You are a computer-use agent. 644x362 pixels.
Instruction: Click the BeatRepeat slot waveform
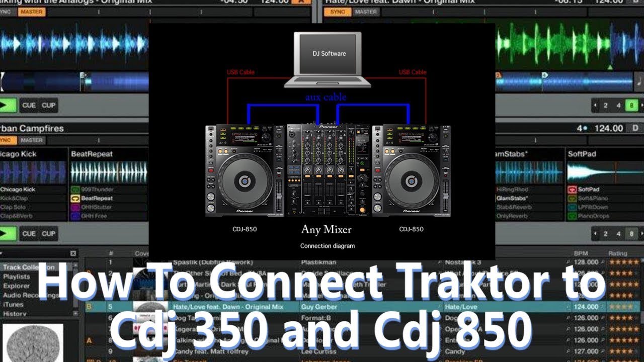[x=109, y=172]
